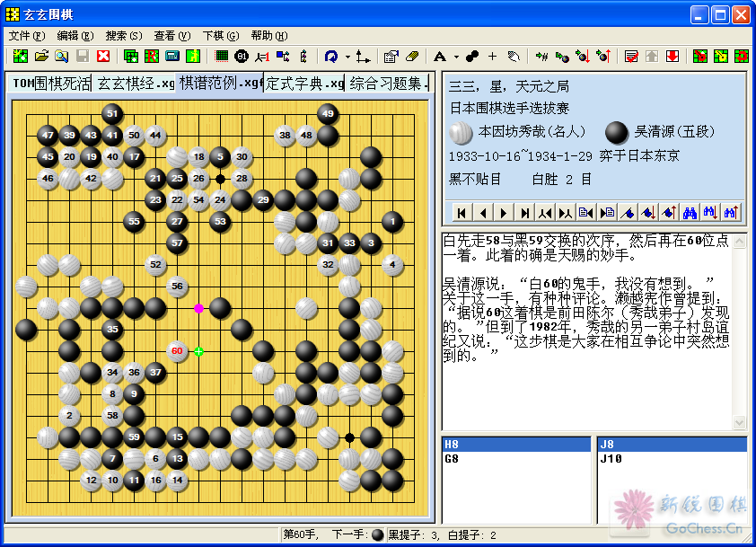Switch to the 定式字典 tab
Screen dimensions: 756x547
304,84
